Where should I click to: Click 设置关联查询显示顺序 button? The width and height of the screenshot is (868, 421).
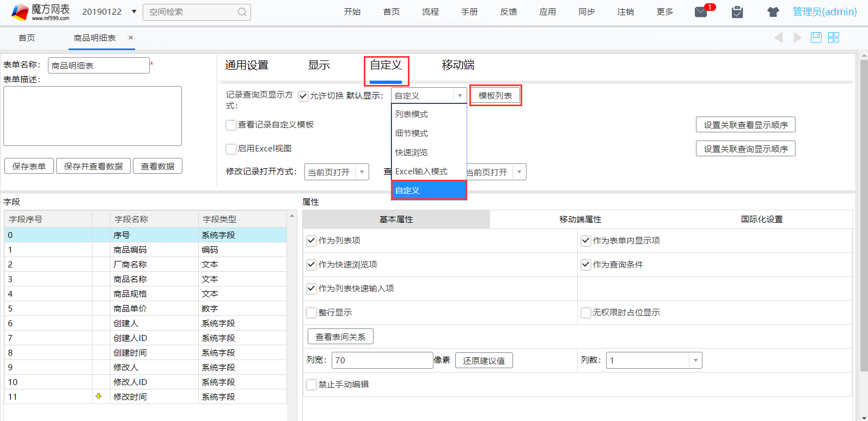(745, 149)
